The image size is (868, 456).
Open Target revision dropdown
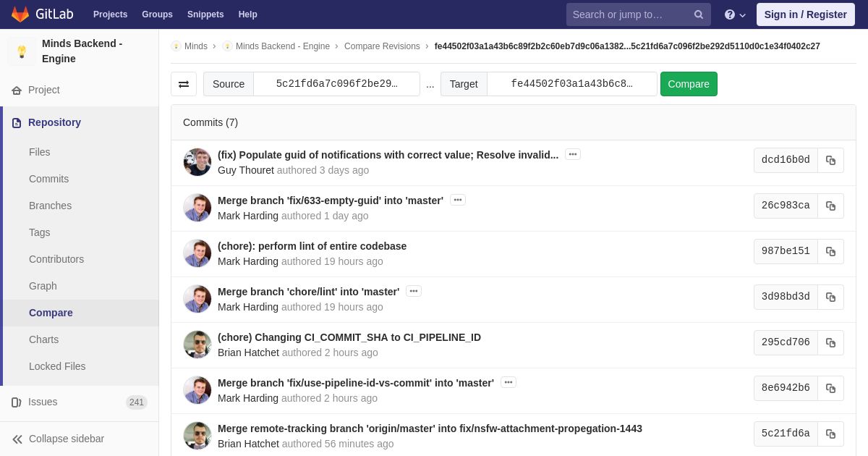(571, 84)
